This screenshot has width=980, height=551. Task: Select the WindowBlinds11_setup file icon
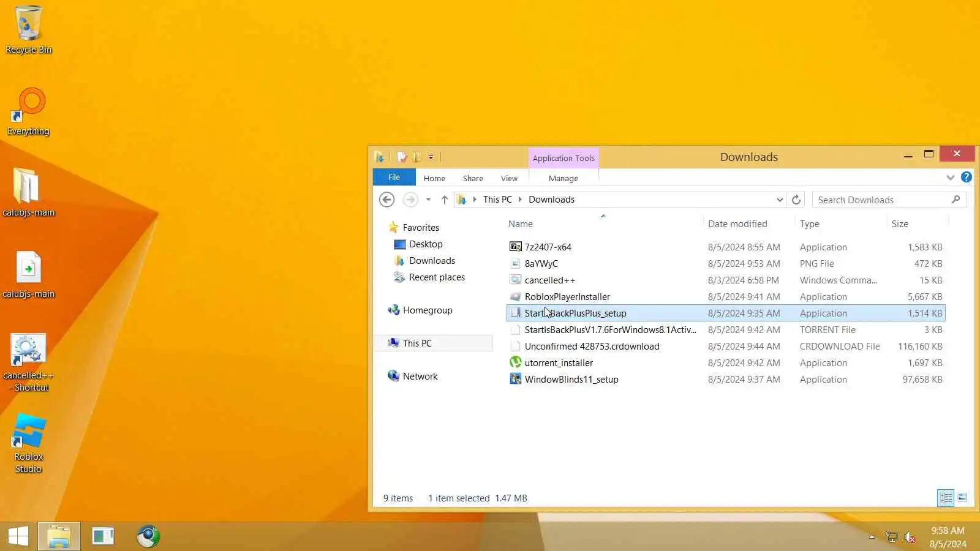(x=515, y=379)
